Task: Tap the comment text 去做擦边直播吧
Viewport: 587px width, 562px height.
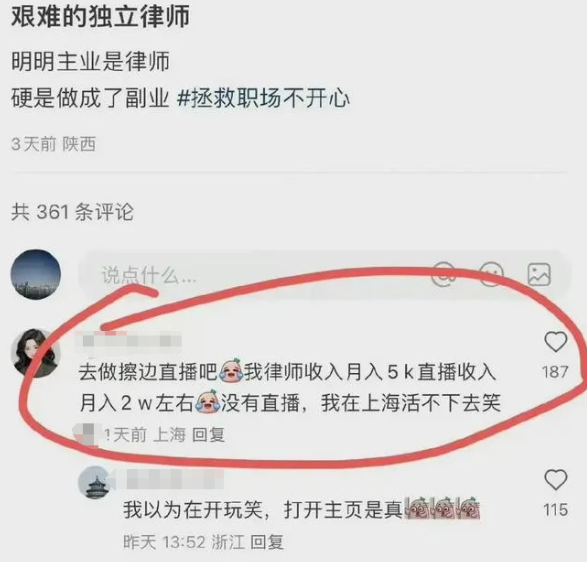Action: tap(148, 373)
